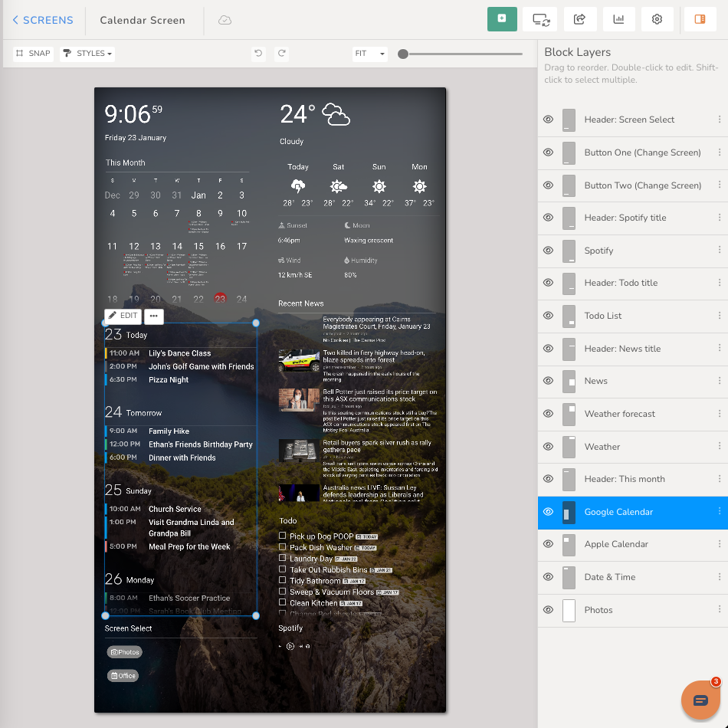This screenshot has width=728, height=728.
Task: Click the share/export screen icon
Action: [x=579, y=18]
